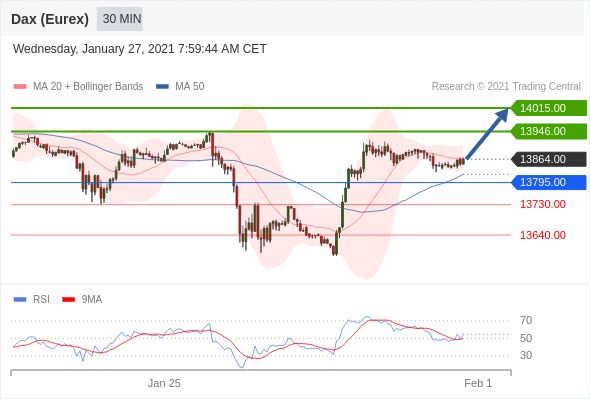This screenshot has height=400, width=590.
Task: Click the 13946.00 green resistance label
Action: pyautogui.click(x=549, y=131)
